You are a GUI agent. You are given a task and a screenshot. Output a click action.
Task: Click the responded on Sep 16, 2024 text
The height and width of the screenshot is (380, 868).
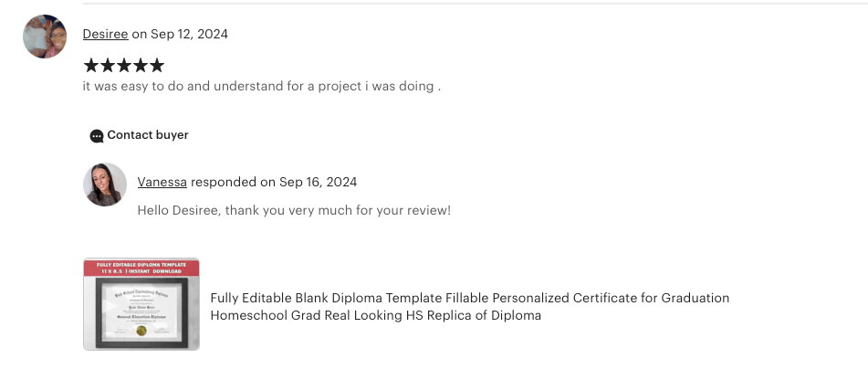point(274,182)
